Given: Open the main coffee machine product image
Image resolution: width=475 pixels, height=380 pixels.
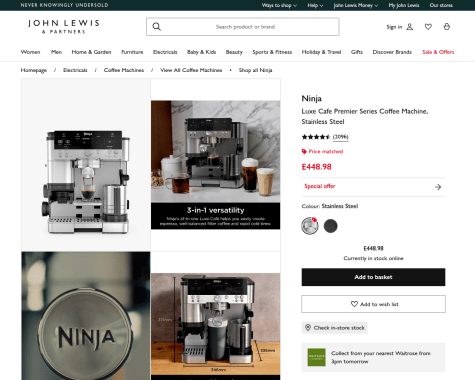Looking at the screenshot, I should pos(86,165).
